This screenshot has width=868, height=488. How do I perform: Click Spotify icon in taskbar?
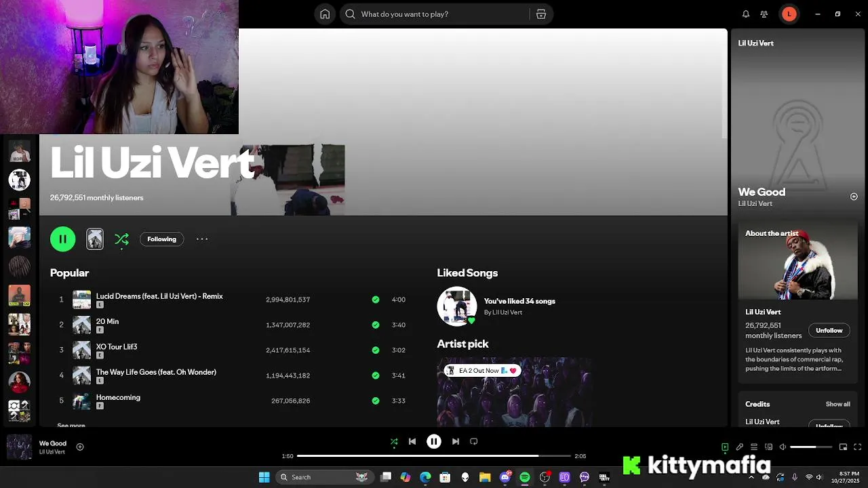[525, 477]
